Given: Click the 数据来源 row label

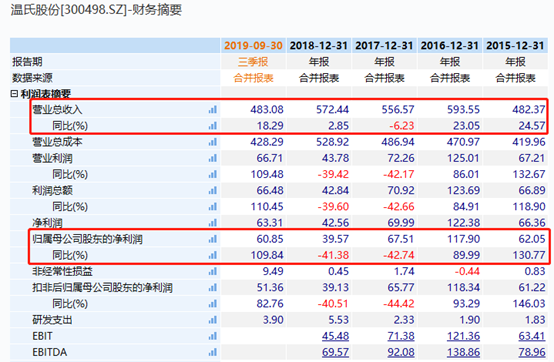Looking at the screenshot, I should click(x=32, y=78).
